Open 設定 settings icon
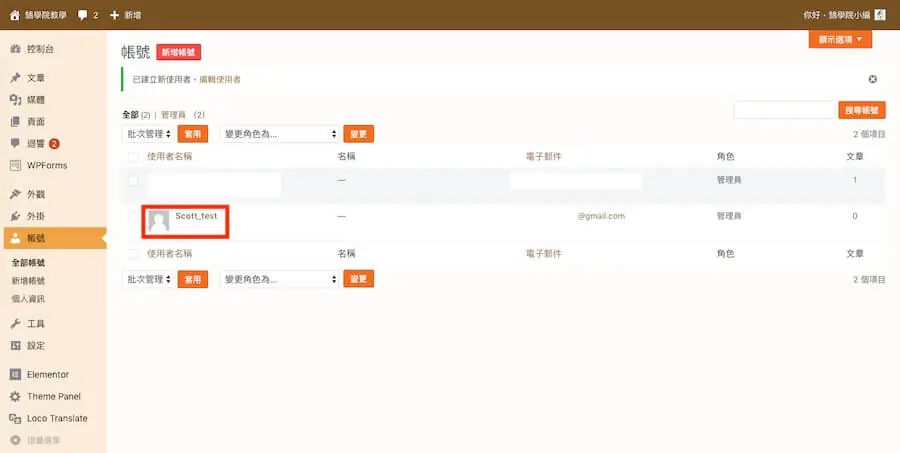 point(15,346)
